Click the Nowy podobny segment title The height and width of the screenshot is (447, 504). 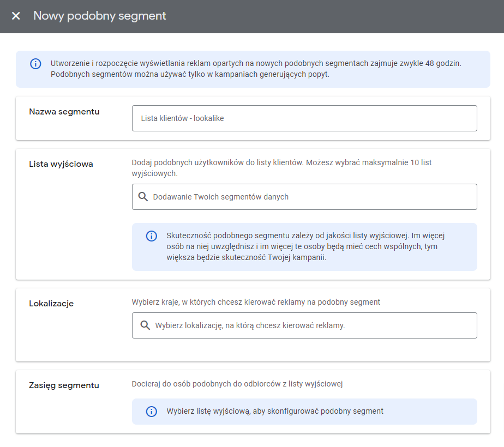(100, 16)
